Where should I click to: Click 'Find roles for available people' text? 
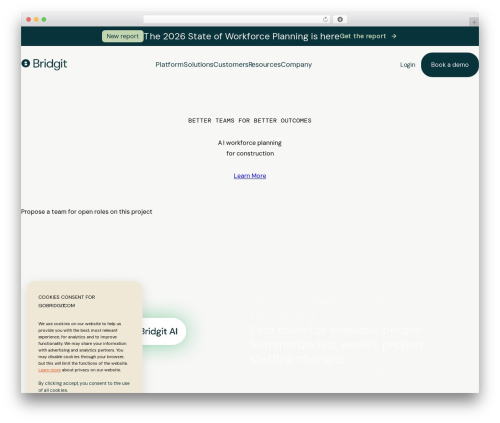click(336, 330)
